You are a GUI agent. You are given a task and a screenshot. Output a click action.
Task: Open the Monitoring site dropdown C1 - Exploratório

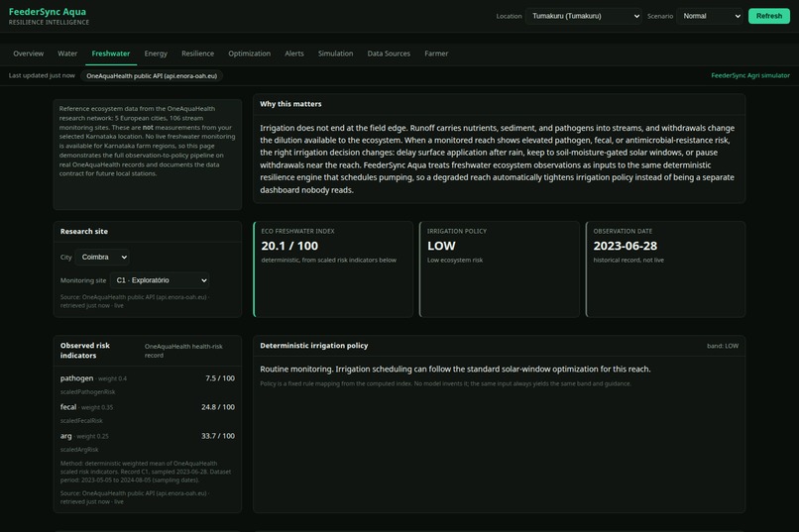(x=159, y=280)
